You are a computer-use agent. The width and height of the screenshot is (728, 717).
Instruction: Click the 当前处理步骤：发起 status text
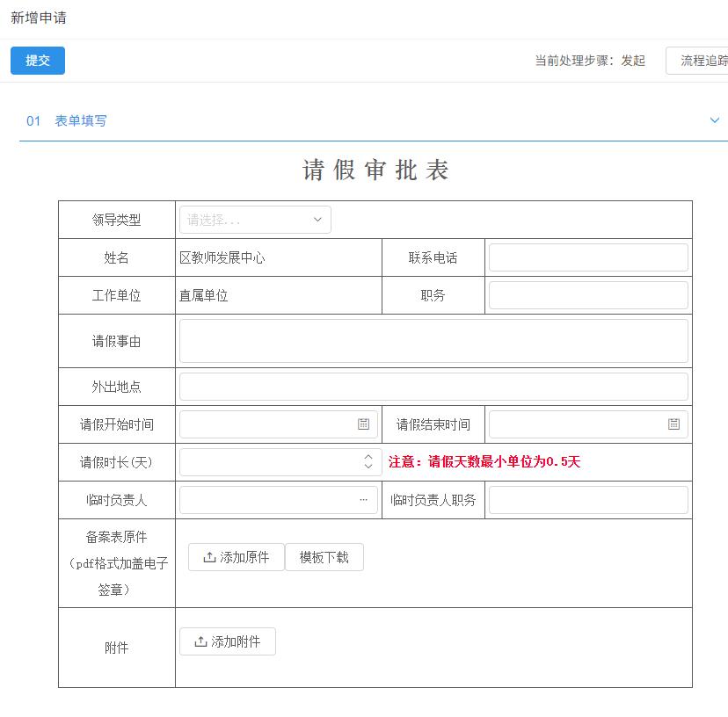(x=590, y=61)
